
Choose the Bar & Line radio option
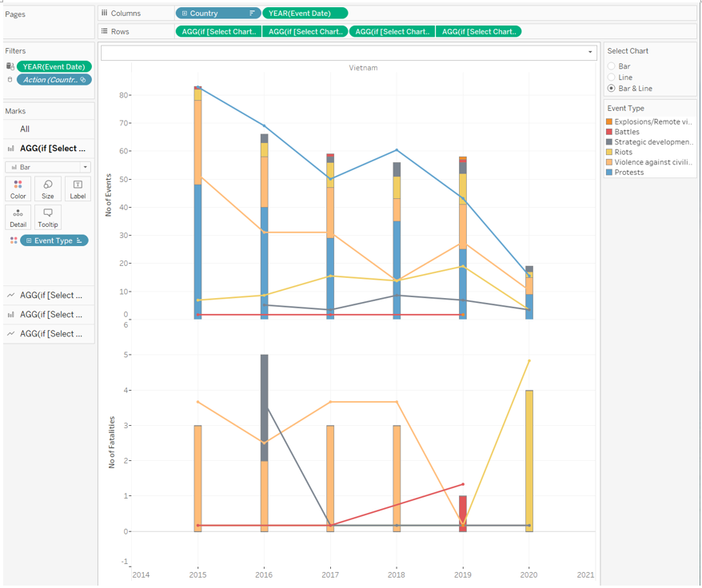point(612,89)
